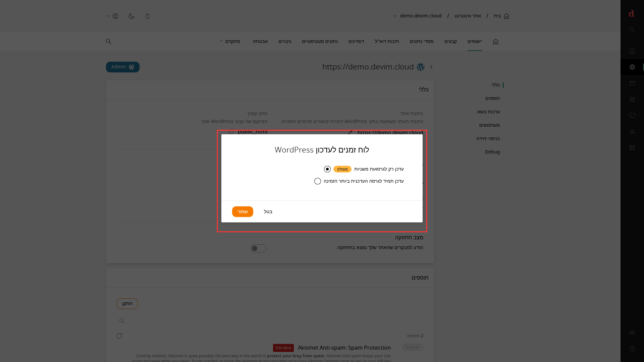Expand the demo.devim.cloud domain dropdown
This screenshot has height=362, width=644.
(x=395, y=16)
